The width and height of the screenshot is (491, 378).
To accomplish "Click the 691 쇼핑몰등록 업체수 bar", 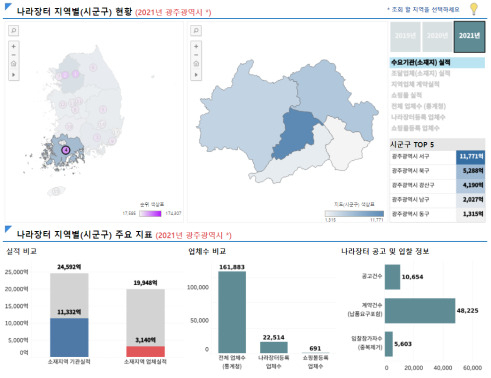I will 315,352.
